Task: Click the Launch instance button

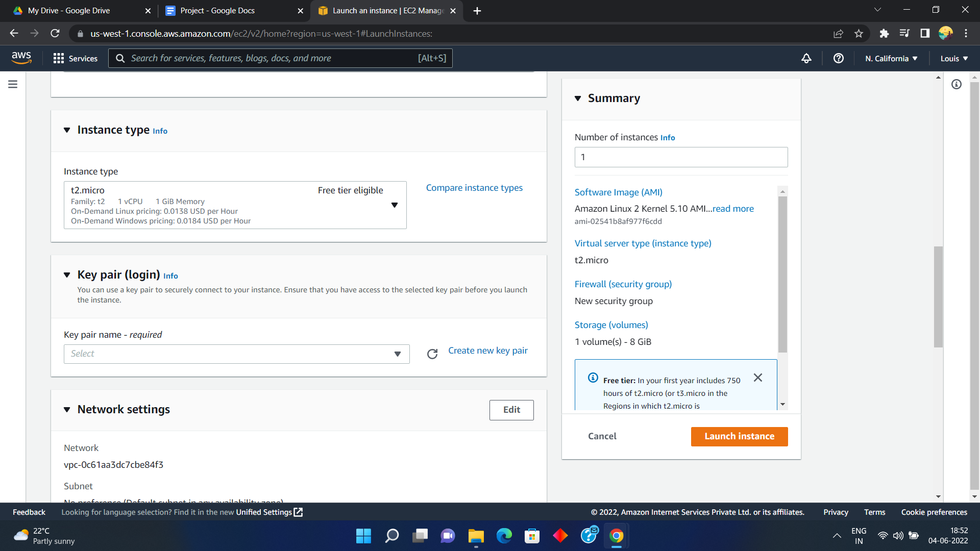Action: [x=739, y=437]
